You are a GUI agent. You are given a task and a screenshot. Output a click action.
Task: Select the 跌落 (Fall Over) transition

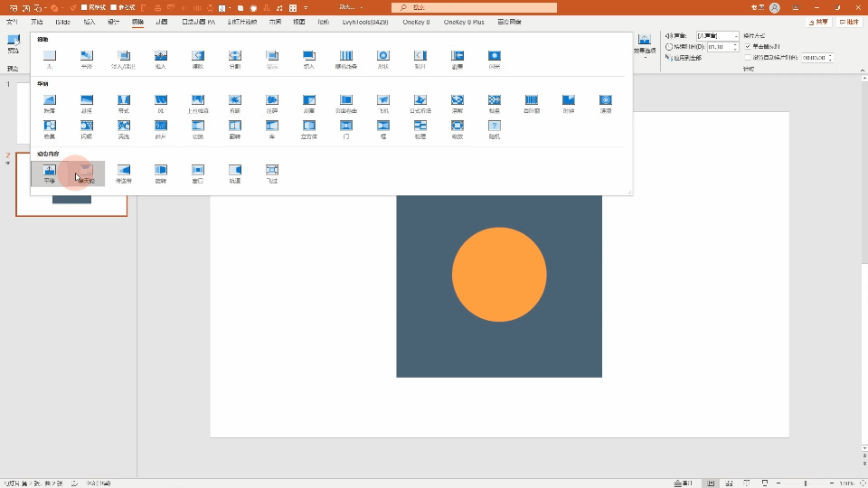point(49,103)
